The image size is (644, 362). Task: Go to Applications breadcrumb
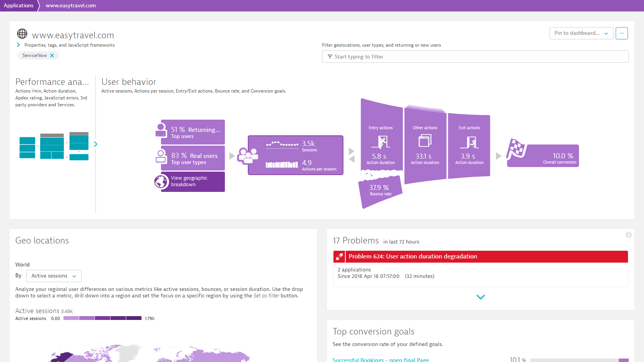click(x=18, y=5)
